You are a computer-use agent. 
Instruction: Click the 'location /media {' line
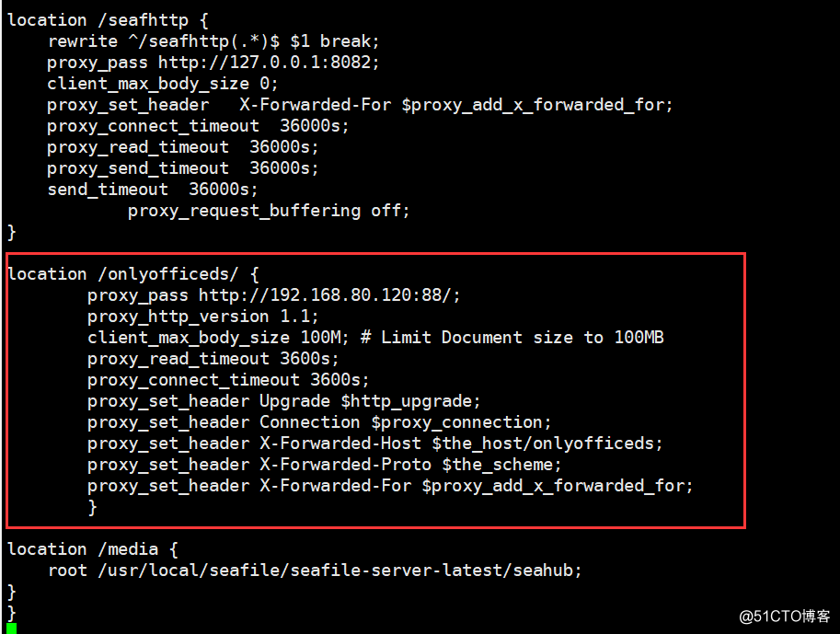(x=93, y=549)
